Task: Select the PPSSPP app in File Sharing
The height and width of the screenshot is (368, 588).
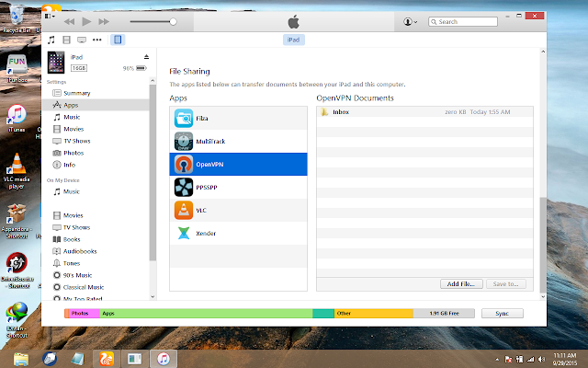Action: click(238, 187)
